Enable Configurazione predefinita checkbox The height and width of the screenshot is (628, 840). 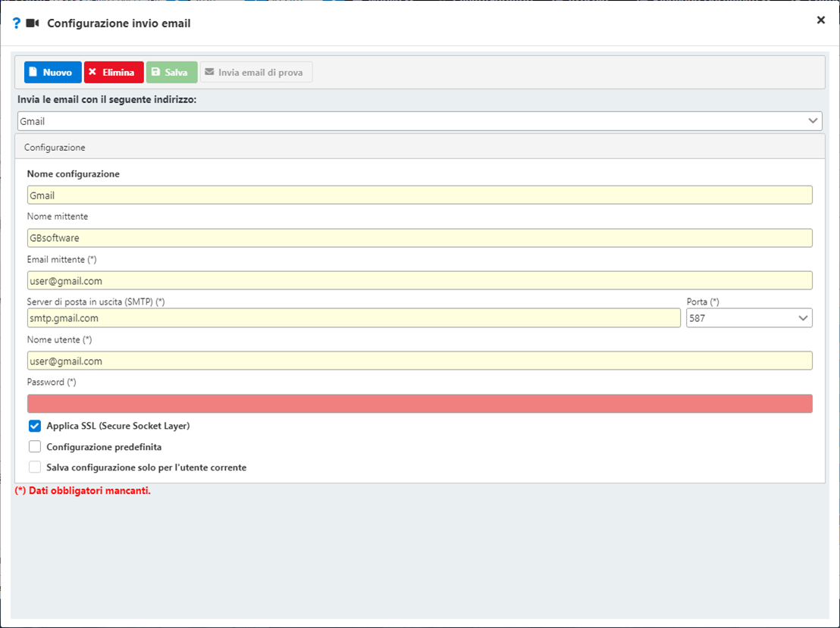(35, 446)
